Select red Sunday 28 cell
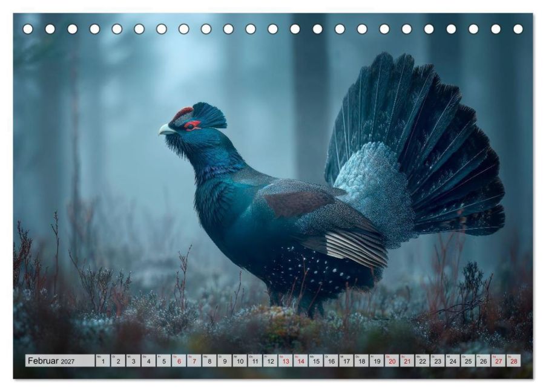 [514, 361]
